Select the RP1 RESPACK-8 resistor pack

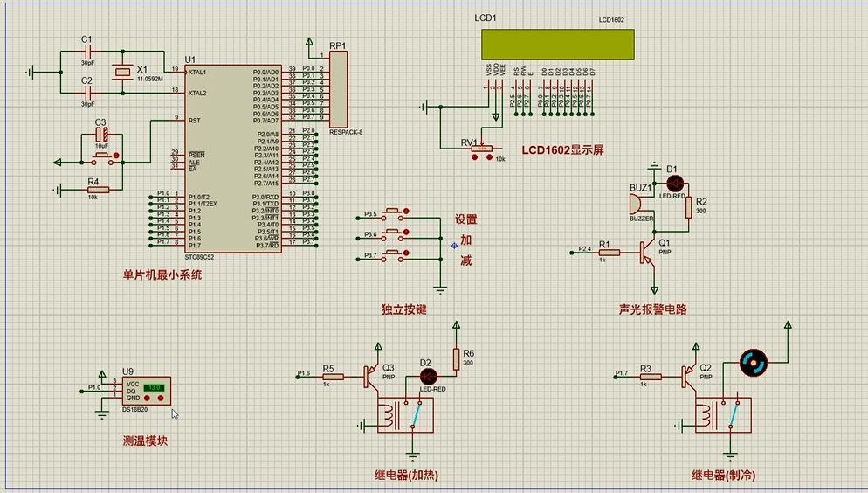[337, 89]
